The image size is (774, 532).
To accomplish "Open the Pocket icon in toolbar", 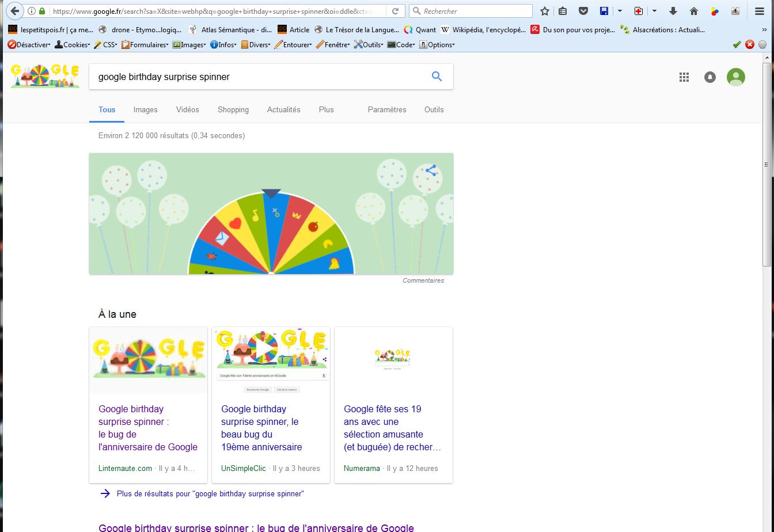I will pos(583,11).
